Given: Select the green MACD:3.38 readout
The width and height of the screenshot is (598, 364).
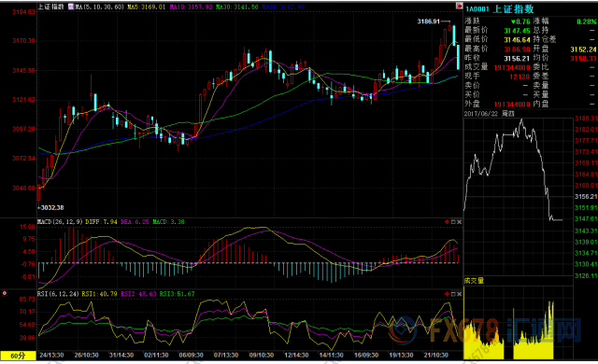Looking at the screenshot, I should [x=168, y=221].
